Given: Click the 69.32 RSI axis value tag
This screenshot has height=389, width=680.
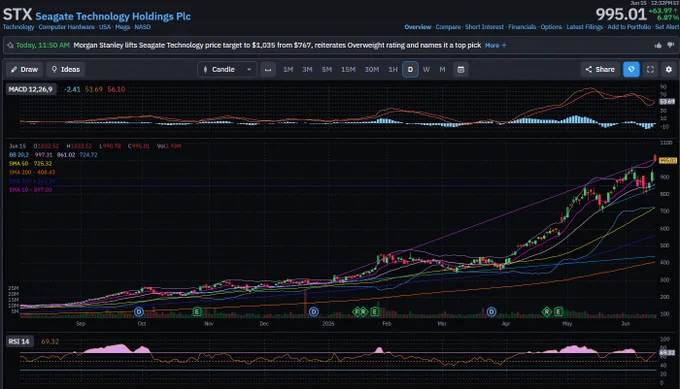Looking at the screenshot, I should (x=667, y=353).
